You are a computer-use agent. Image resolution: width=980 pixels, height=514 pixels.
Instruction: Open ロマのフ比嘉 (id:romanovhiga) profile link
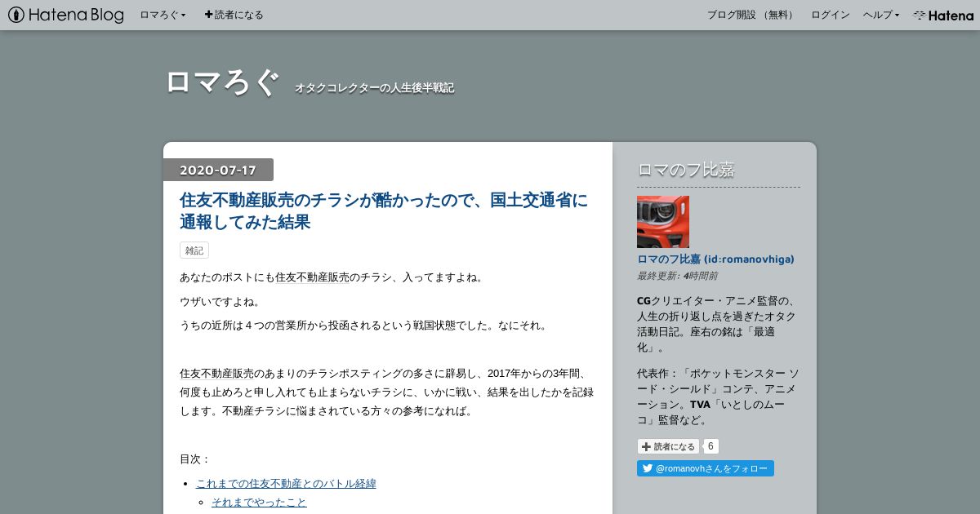pos(715,259)
